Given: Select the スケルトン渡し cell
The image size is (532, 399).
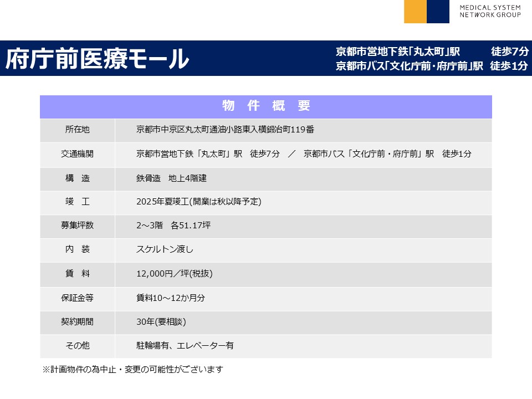Looking at the screenshot, I should [165, 249].
